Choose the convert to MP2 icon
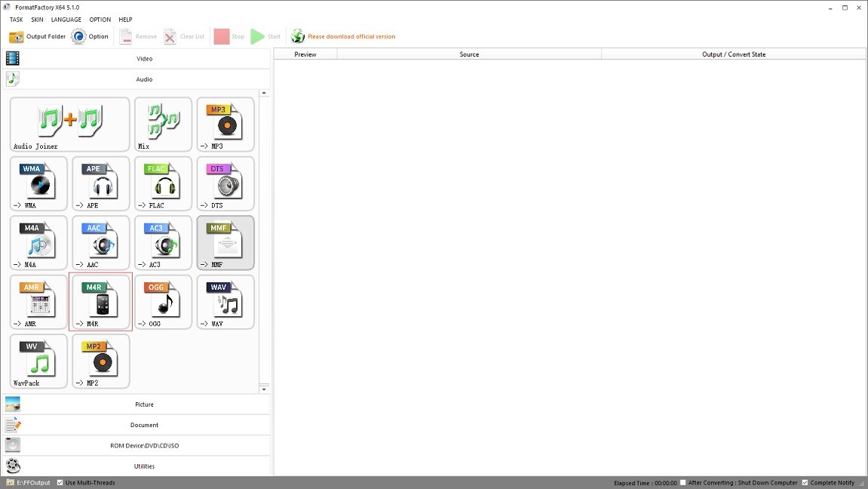Image resolution: width=868 pixels, height=489 pixels. (x=101, y=361)
